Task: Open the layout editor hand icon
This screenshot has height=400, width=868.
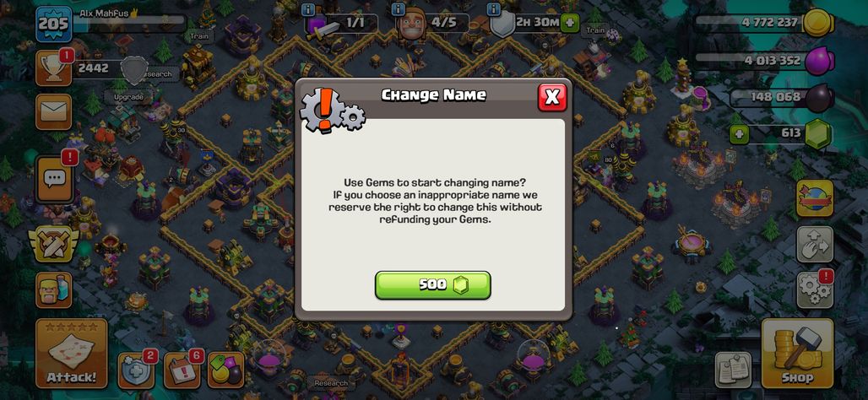Action: click(815, 244)
